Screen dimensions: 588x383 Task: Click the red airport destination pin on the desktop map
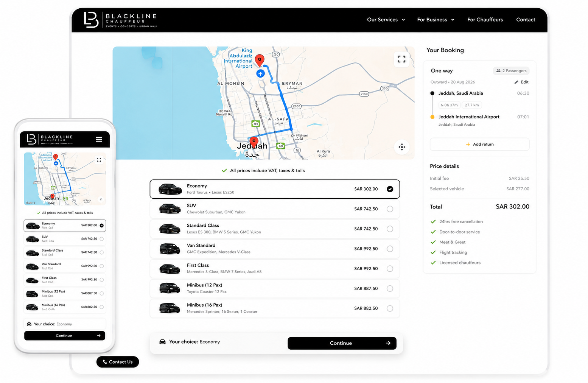coord(259,61)
